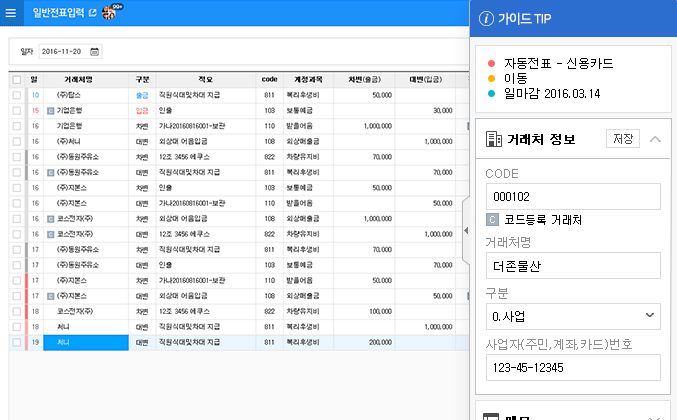This screenshot has height=420, width=677.
Task: Click C icon on day 16 (주)동원주유소 대변 row
Action: 51,173
